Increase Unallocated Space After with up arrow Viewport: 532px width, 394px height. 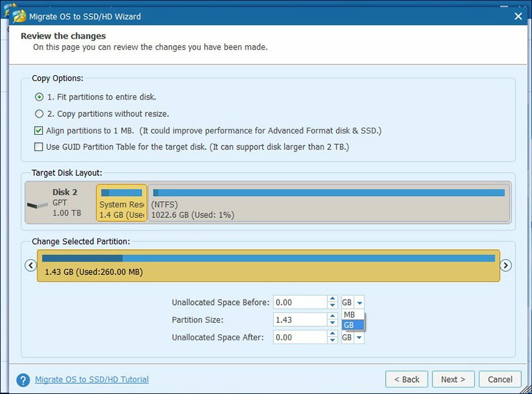tap(332, 334)
